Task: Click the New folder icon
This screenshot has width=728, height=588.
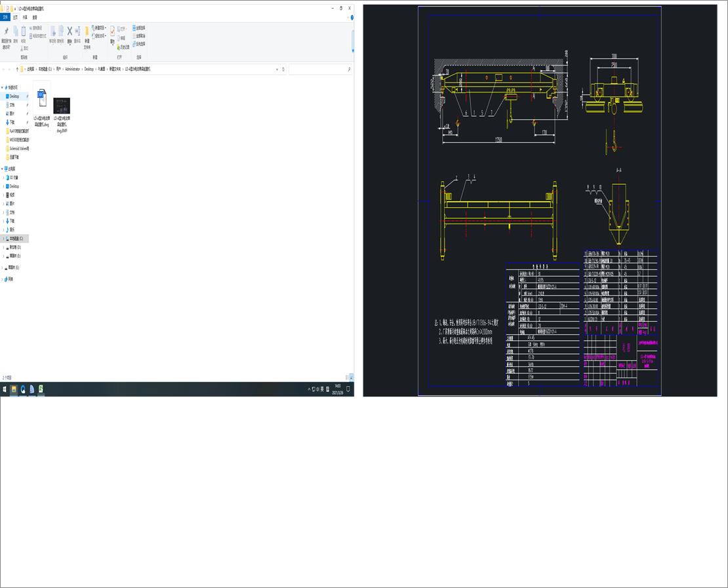Action: click(87, 31)
